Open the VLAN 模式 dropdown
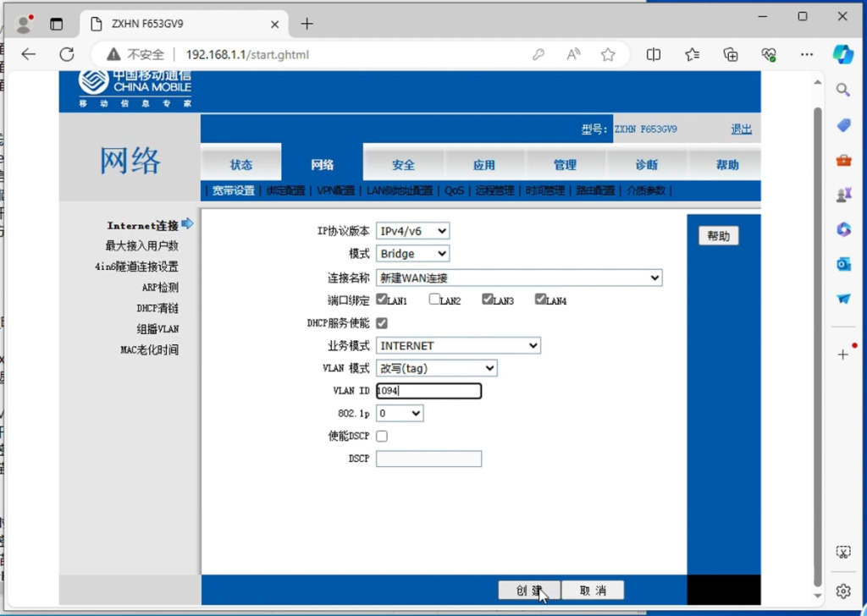Screen dimensions: 867x616 437,368
